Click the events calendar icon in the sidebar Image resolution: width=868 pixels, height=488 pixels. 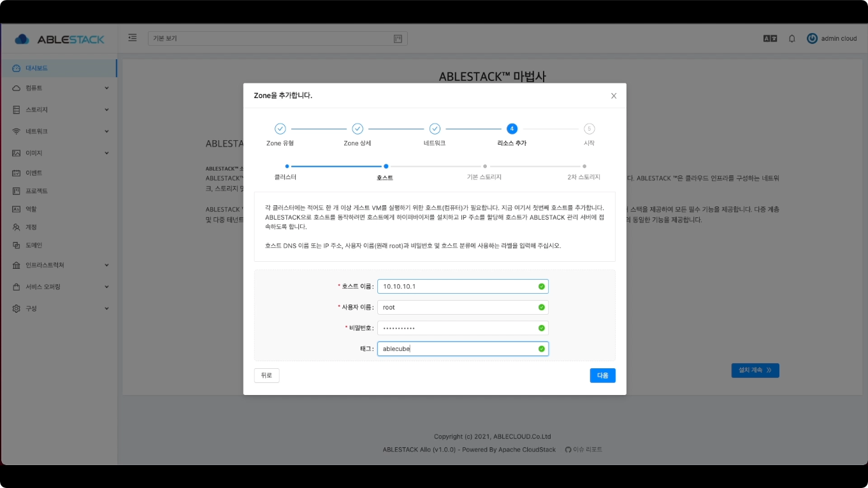click(x=17, y=173)
